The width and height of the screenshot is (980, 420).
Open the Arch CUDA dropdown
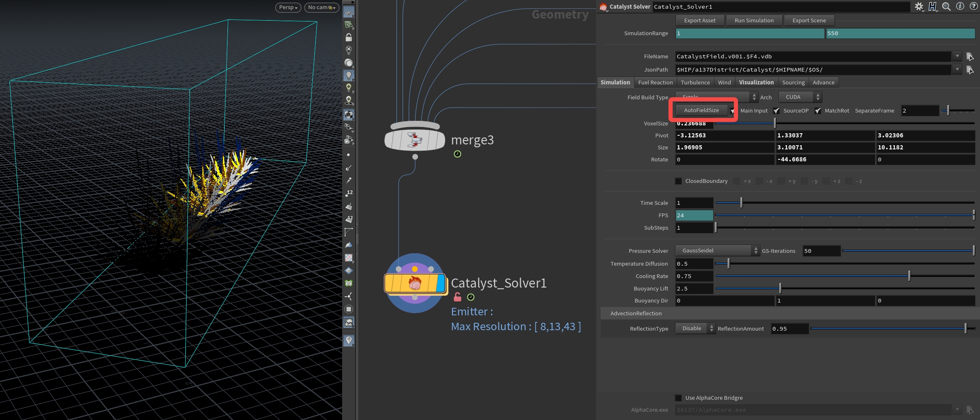tap(800, 97)
